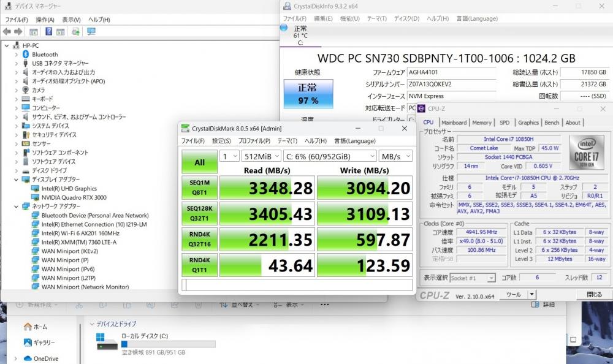Open the 並べ替え sort menu in Explorer

pos(238,305)
